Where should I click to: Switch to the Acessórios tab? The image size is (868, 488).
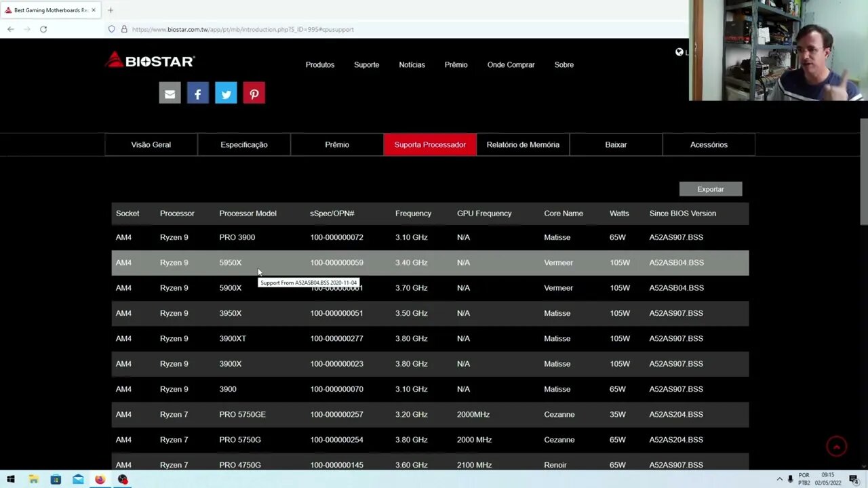tap(709, 144)
